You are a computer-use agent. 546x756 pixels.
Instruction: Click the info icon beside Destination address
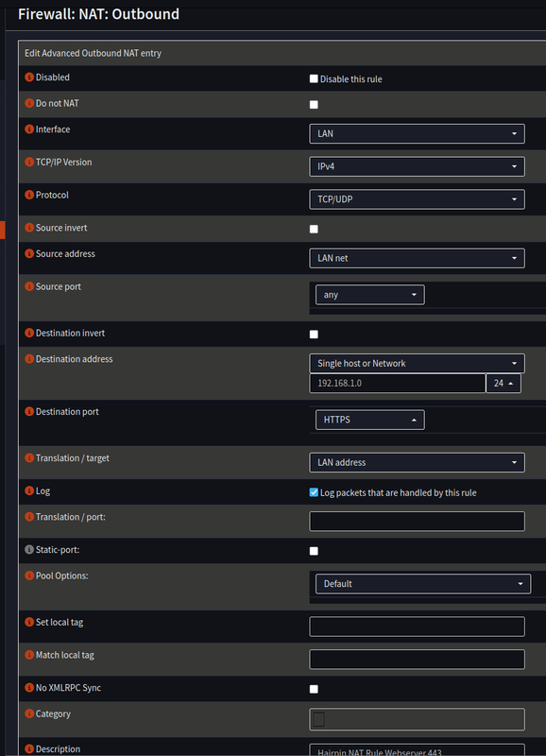coord(29,359)
